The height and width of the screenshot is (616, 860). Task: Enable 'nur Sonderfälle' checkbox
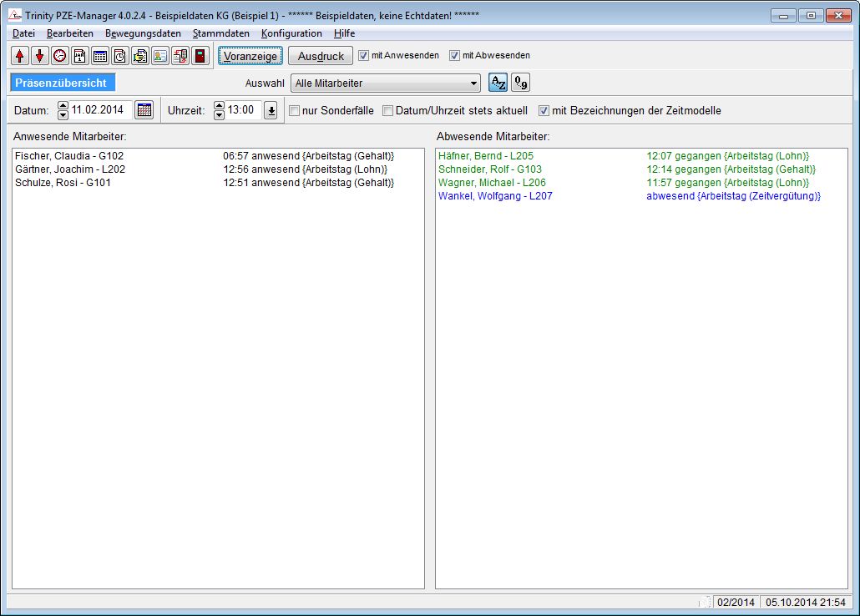click(x=295, y=110)
